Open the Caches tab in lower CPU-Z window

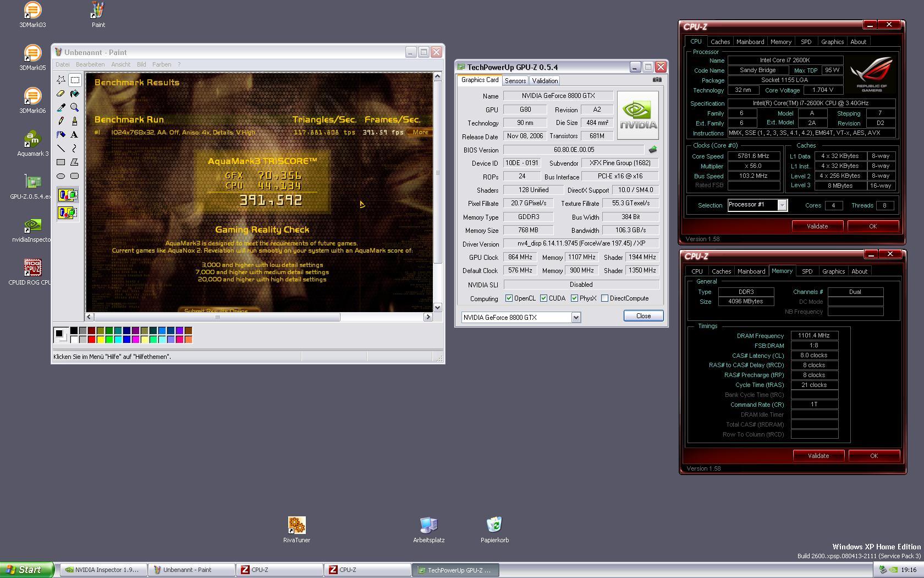point(721,271)
